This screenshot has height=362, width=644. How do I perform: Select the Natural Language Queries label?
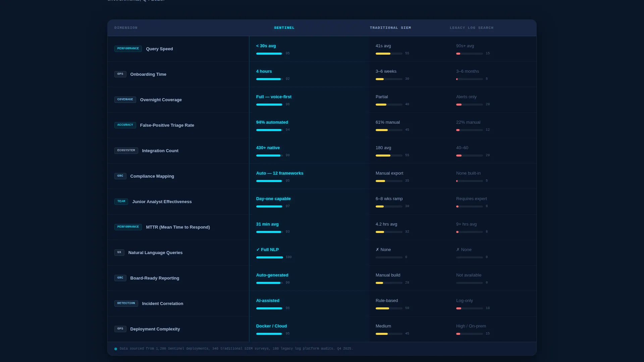(x=155, y=253)
